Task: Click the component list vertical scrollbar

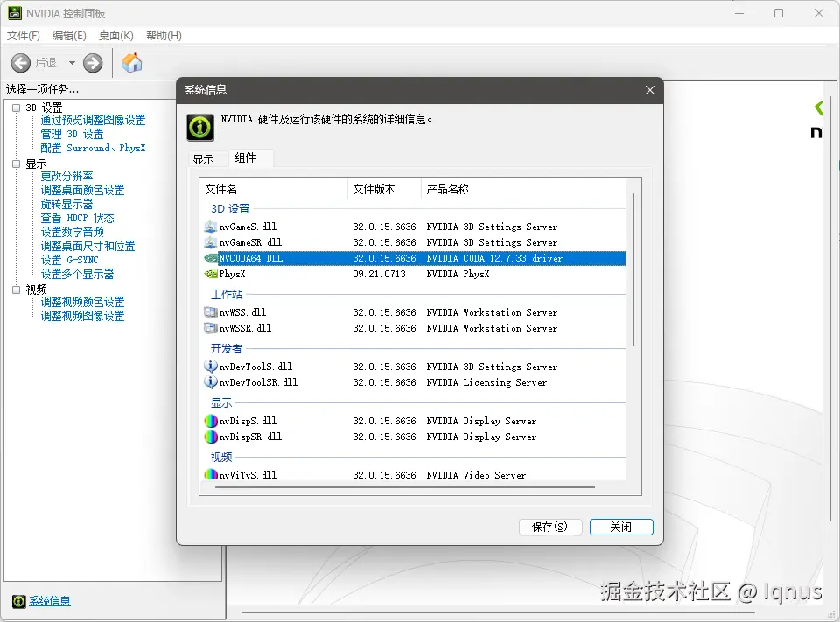Action: [x=633, y=270]
